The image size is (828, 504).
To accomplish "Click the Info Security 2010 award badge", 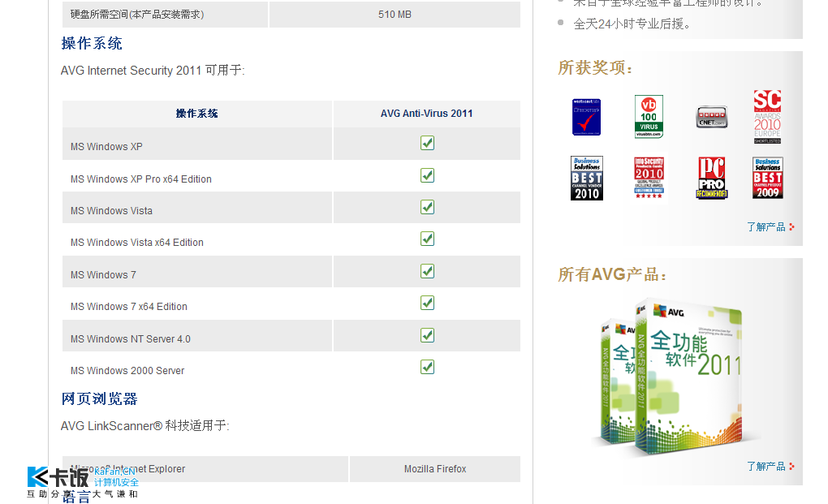I will coord(649,178).
